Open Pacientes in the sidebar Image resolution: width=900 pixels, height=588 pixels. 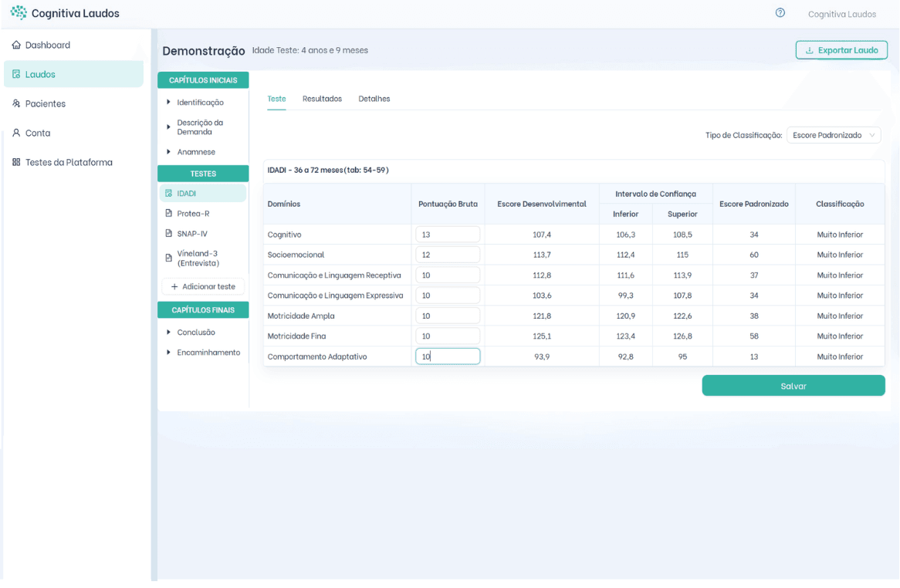73,103
